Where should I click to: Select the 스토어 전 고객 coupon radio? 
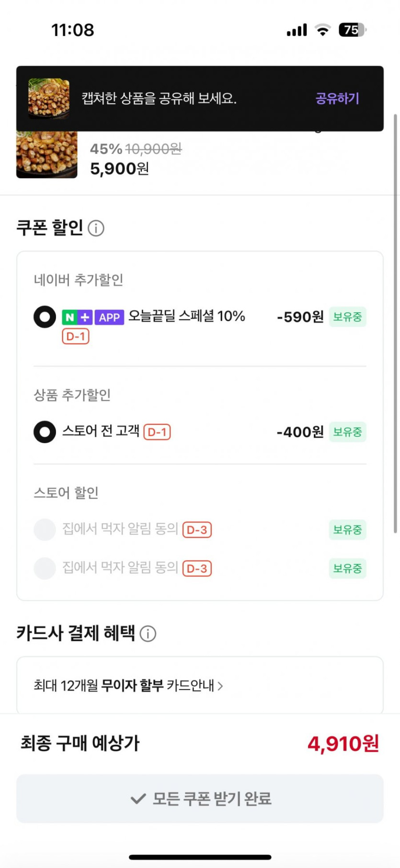(45, 432)
